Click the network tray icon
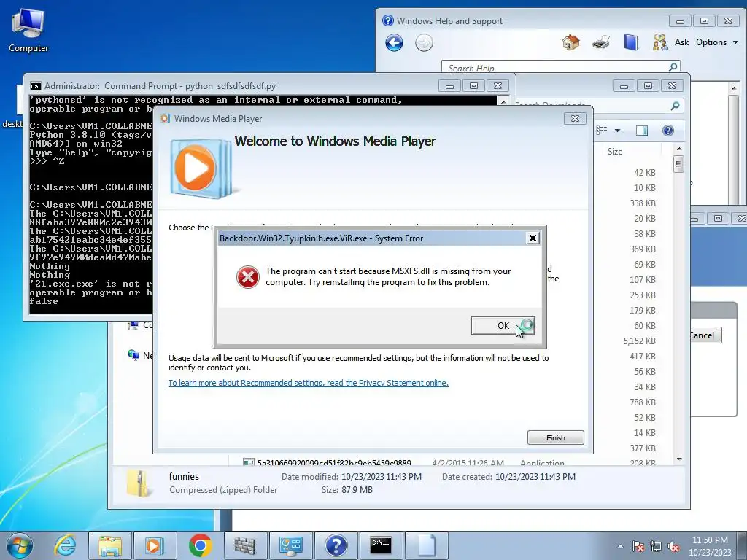Image resolution: width=747 pixels, height=560 pixels. click(x=656, y=546)
